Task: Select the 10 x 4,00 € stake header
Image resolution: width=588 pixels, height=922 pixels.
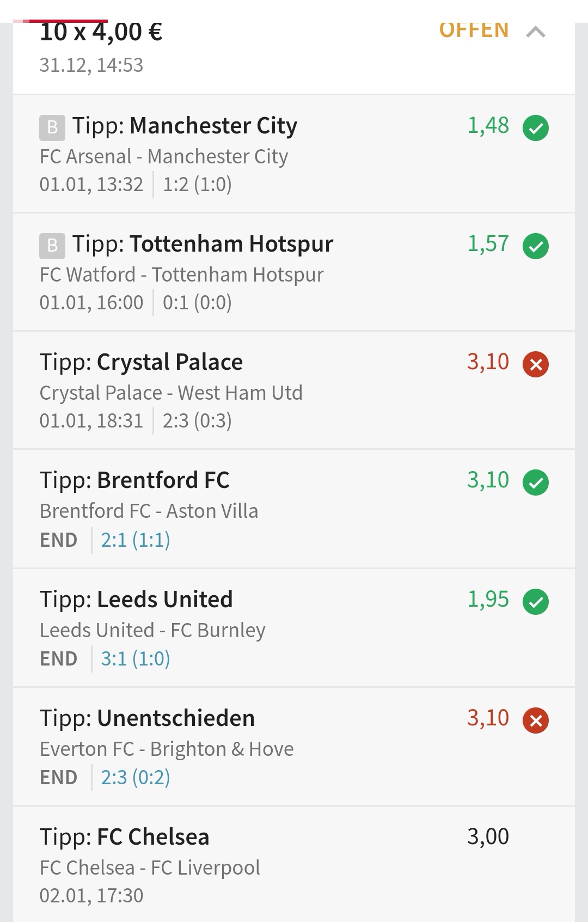Action: pos(101,33)
